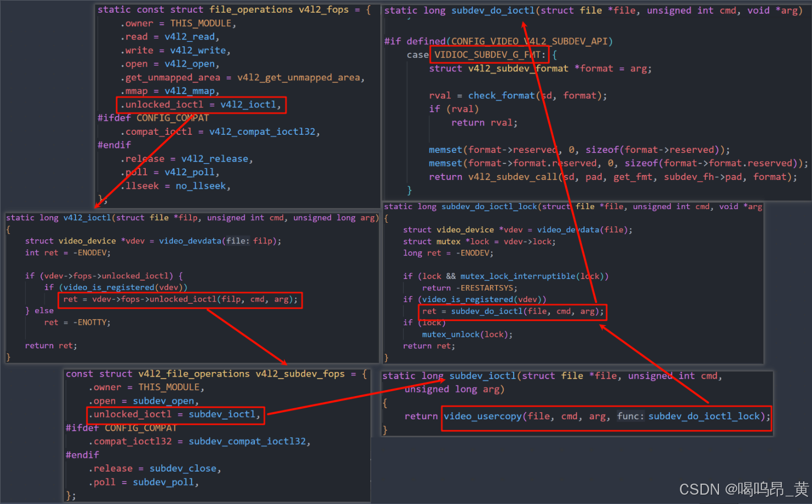The width and height of the screenshot is (812, 504).
Task: Click the 'v4l2_fops' struct declaration line
Action: [x=234, y=9]
